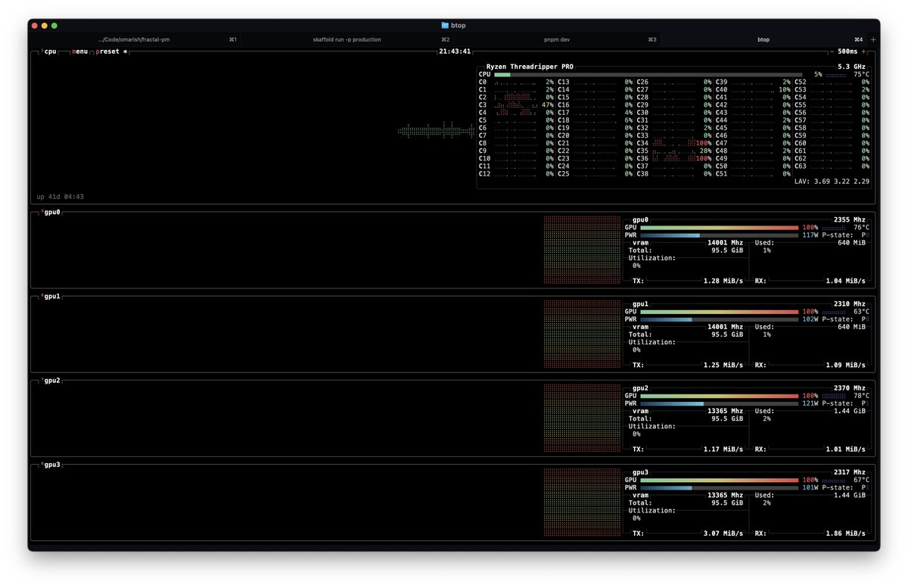The image size is (908, 588).
Task: Click the gpu0 temperature 76°C
Action: point(861,227)
